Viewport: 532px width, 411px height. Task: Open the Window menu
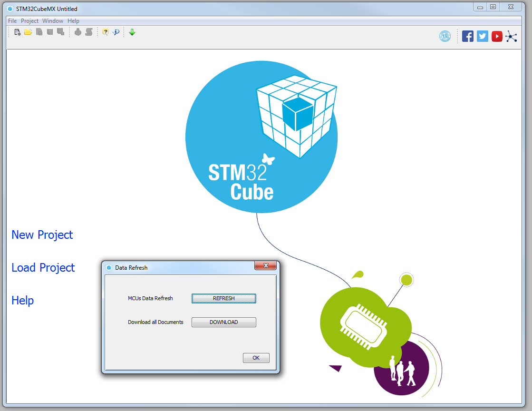[x=53, y=21]
